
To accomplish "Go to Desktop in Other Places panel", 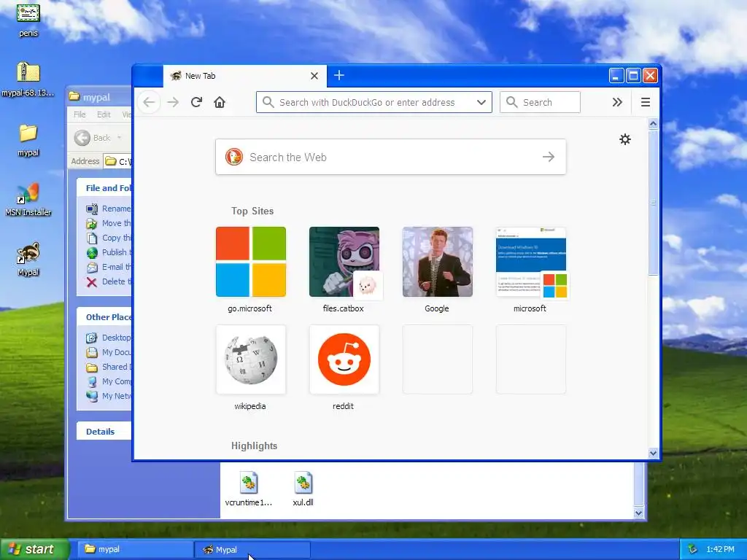I will 109,338.
